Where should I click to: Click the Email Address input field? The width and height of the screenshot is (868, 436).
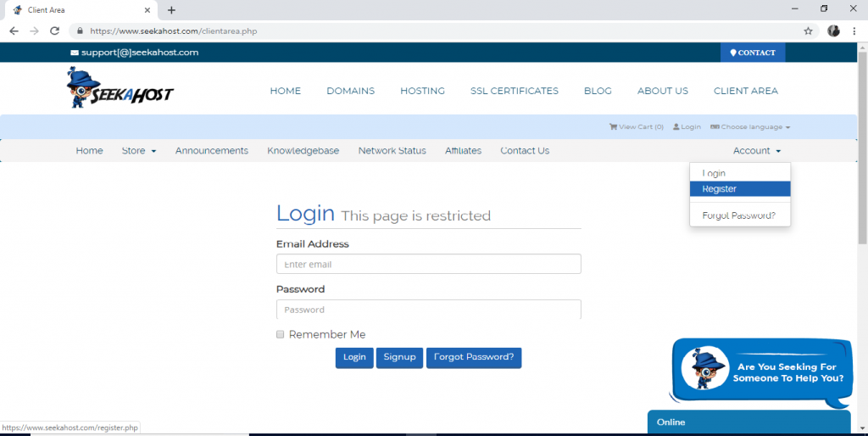pos(428,265)
